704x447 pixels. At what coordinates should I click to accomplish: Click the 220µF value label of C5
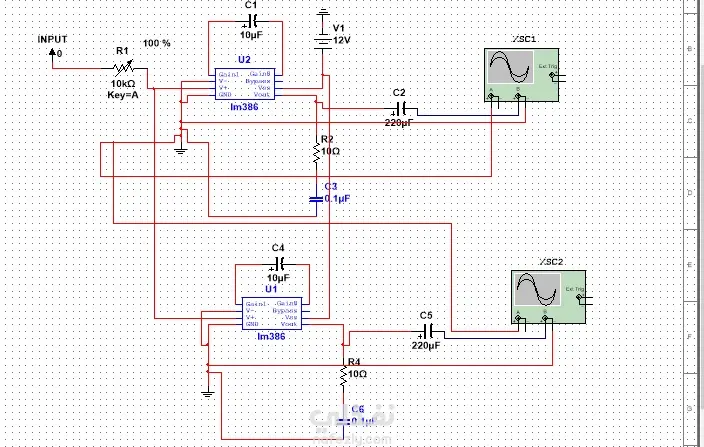point(426,346)
